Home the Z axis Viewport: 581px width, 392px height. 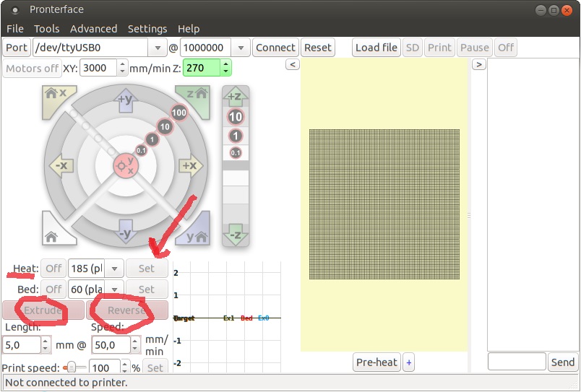(x=197, y=98)
